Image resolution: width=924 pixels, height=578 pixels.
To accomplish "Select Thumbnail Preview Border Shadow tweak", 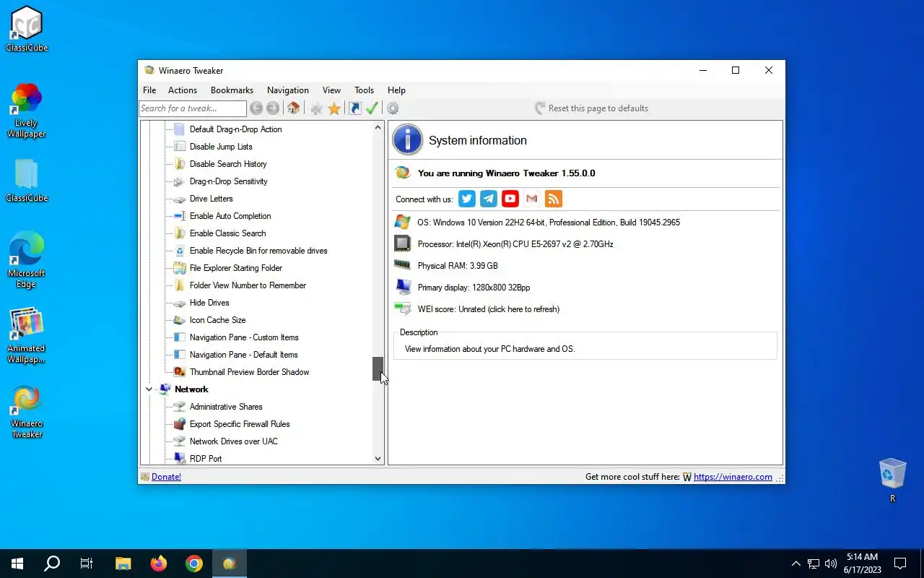I will click(249, 372).
